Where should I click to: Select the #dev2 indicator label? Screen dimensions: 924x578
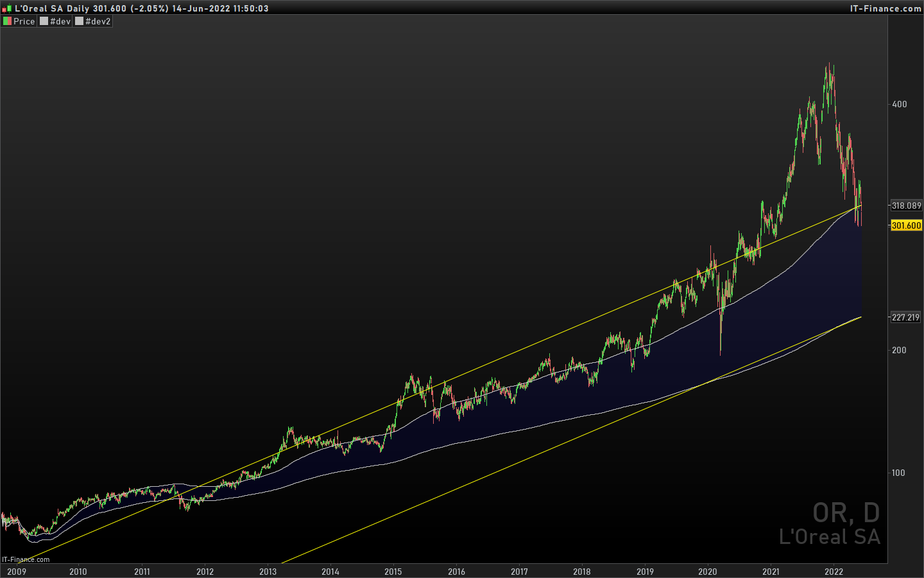[x=98, y=21]
